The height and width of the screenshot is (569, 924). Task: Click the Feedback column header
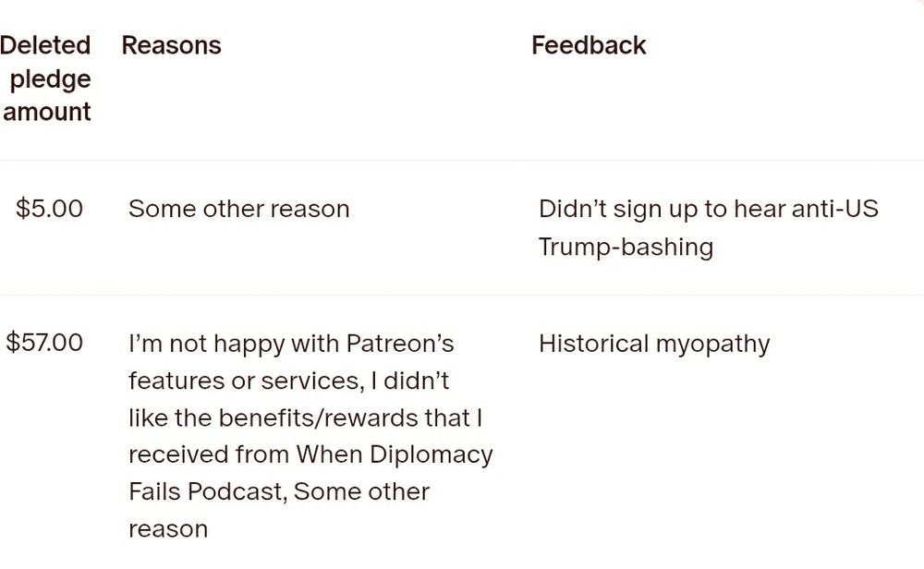[589, 45]
